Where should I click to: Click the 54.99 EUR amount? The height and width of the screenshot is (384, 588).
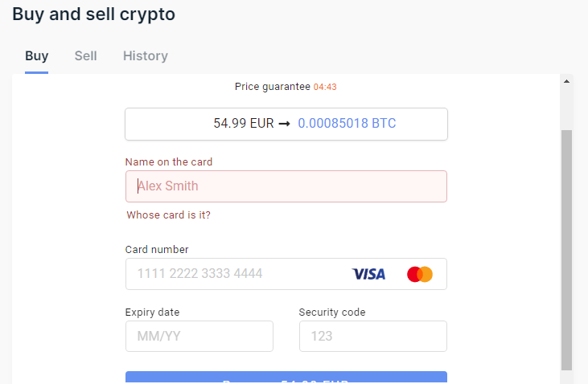pos(244,124)
